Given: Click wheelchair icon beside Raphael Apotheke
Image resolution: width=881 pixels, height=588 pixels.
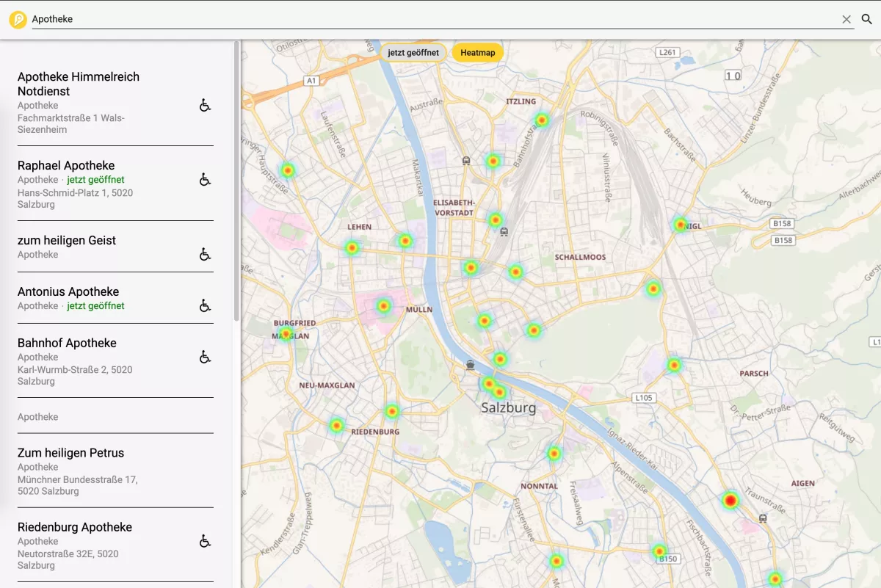Looking at the screenshot, I should tap(206, 180).
